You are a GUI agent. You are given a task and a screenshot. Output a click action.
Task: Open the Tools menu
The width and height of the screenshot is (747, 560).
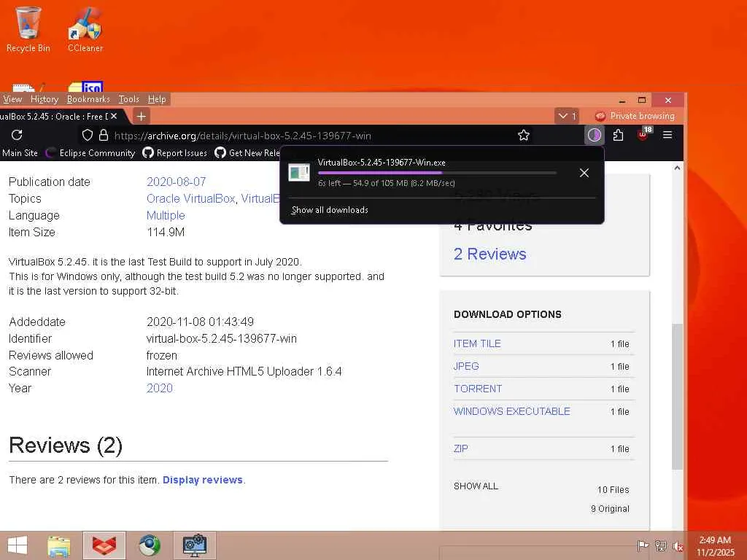(128, 99)
